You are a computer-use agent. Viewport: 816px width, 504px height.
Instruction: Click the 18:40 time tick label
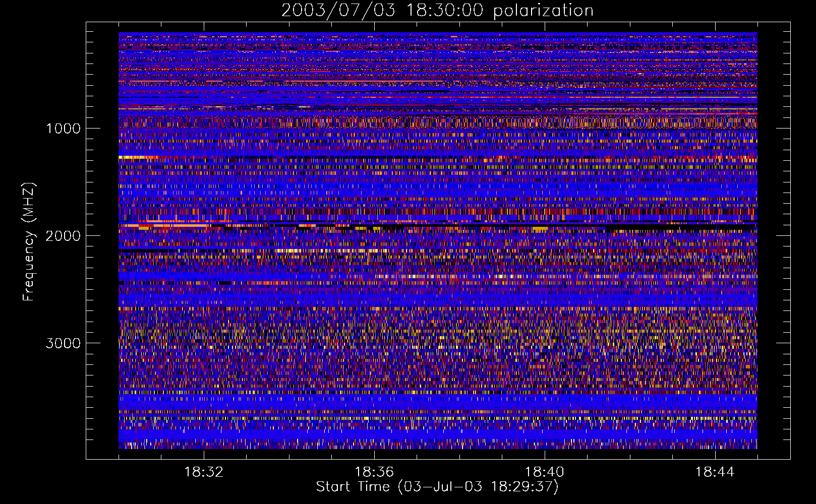coord(545,472)
